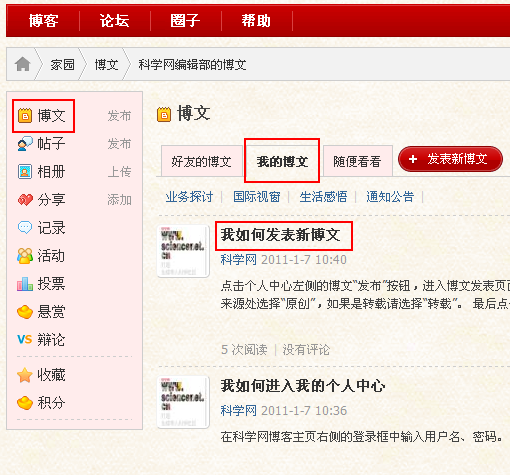
Task: Click the 发表新博文 red button
Action: pos(450,159)
